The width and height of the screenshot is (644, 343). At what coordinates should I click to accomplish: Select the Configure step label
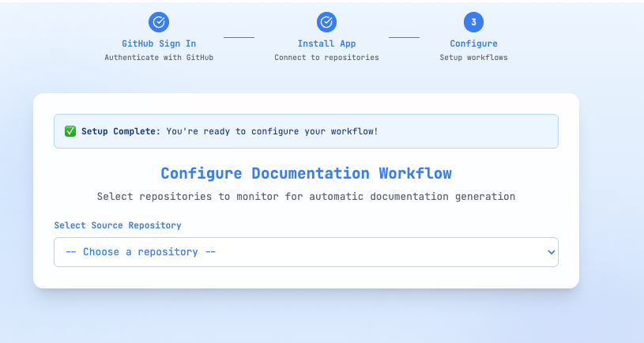473,43
